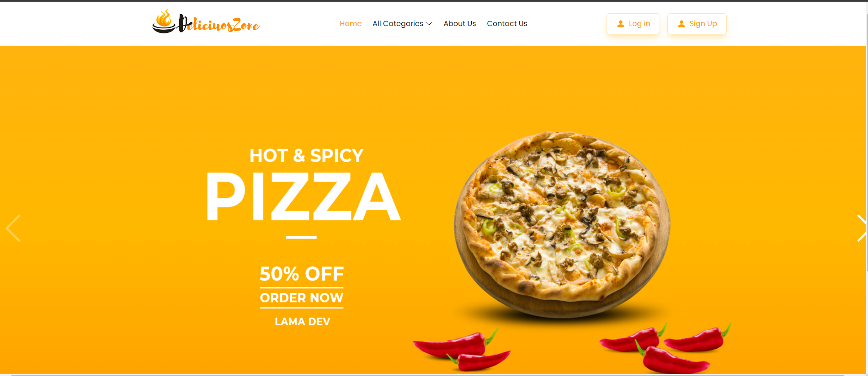This screenshot has height=376, width=868.
Task: Go to previous carousel slide arrow
Action: [13, 228]
